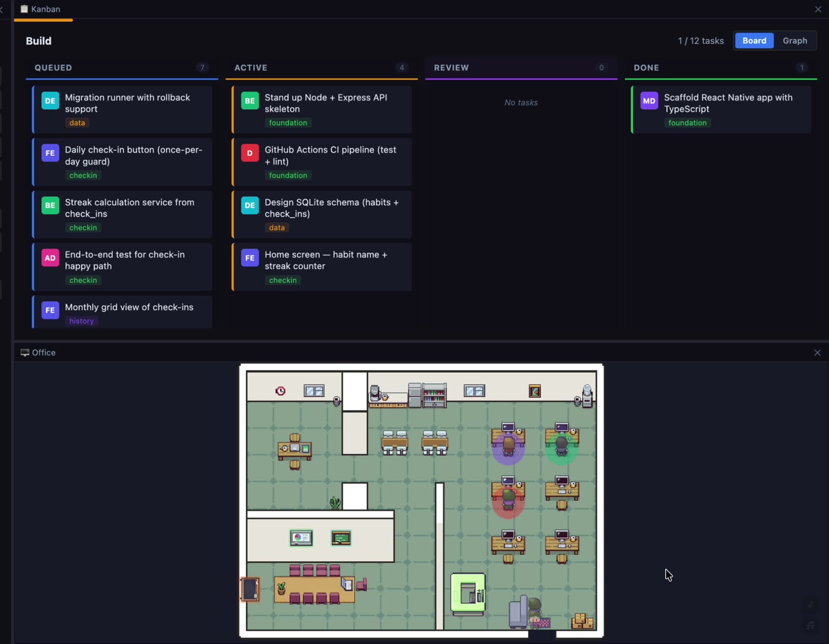
Task: Open the Streak calculation service task
Action: click(x=122, y=214)
